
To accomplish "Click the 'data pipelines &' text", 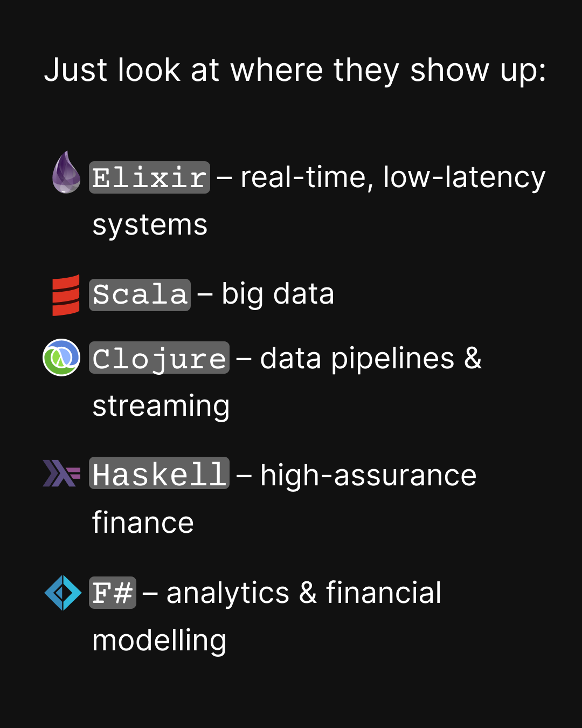I will point(371,358).
